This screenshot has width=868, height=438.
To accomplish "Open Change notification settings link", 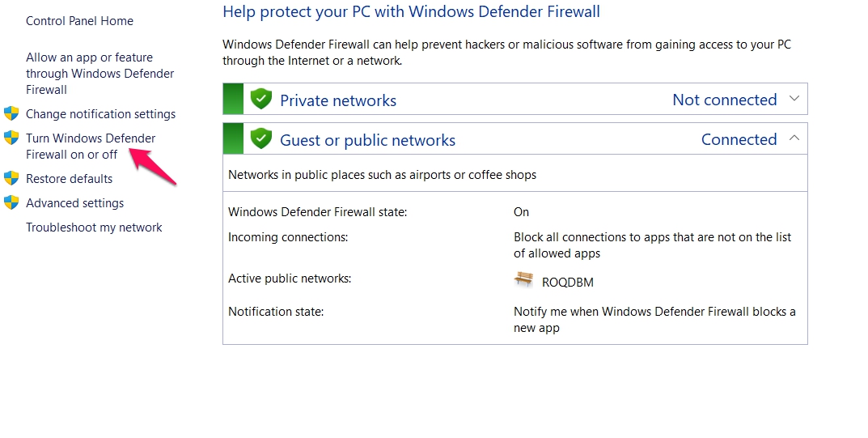I will pos(101,114).
